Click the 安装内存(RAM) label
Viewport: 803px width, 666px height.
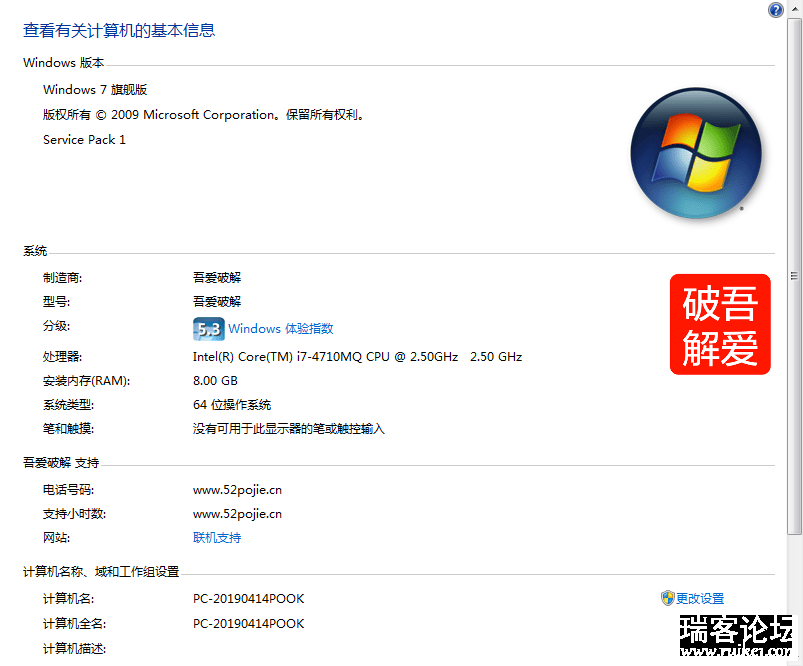tap(86, 381)
